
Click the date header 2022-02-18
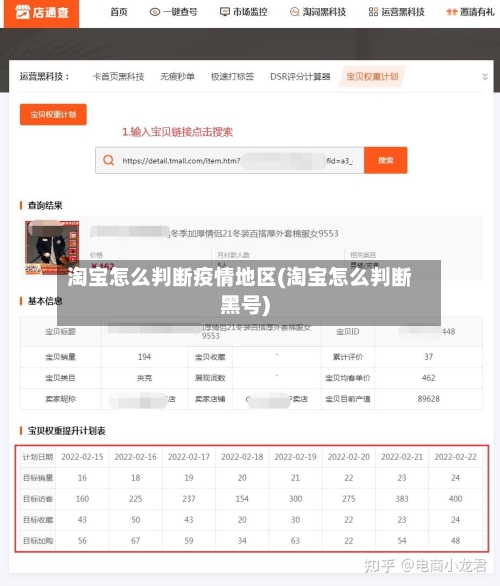tap(242, 457)
